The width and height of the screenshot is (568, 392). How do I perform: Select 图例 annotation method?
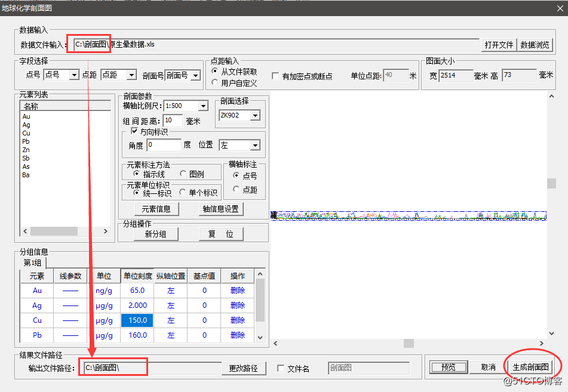pyautogui.click(x=183, y=174)
